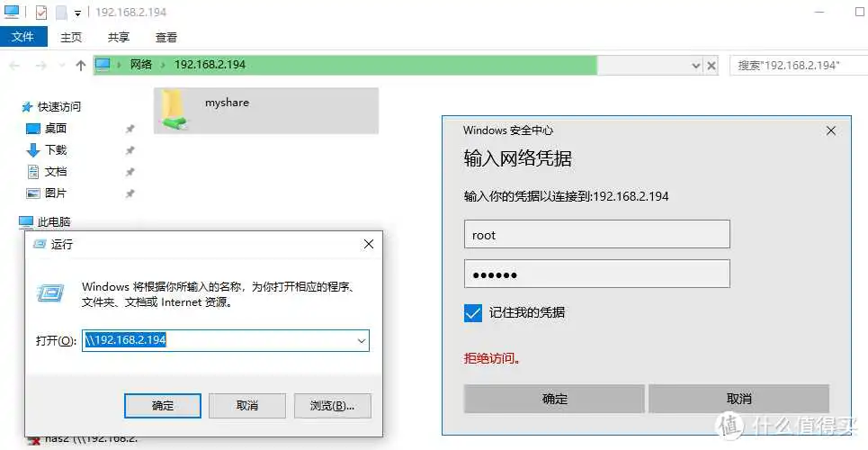Viewport: 868px width, 450px height.
Task: Click 192.168.2.194 in the address path
Action: (210, 65)
